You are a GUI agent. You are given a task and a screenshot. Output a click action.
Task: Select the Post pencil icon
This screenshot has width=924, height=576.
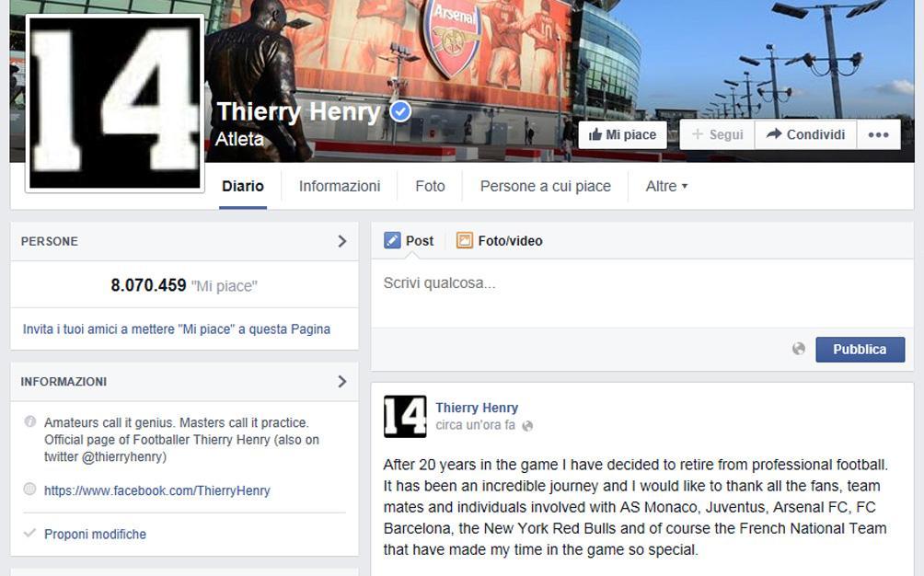[x=392, y=240]
